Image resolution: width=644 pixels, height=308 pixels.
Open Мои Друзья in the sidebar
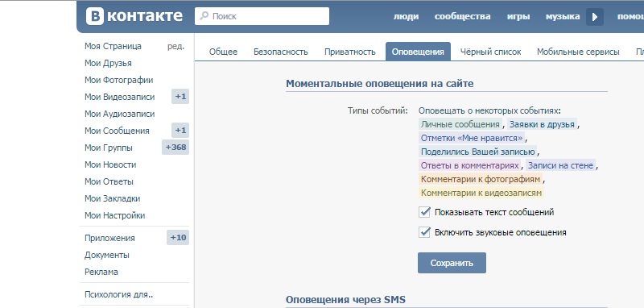pos(108,63)
